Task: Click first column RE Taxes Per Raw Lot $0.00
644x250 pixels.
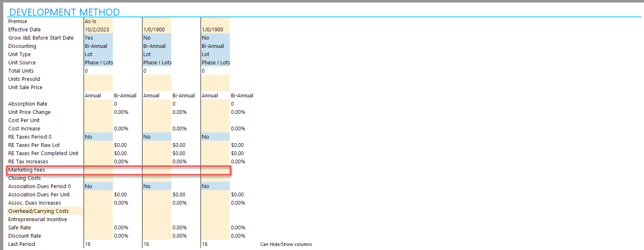Action: click(121, 145)
